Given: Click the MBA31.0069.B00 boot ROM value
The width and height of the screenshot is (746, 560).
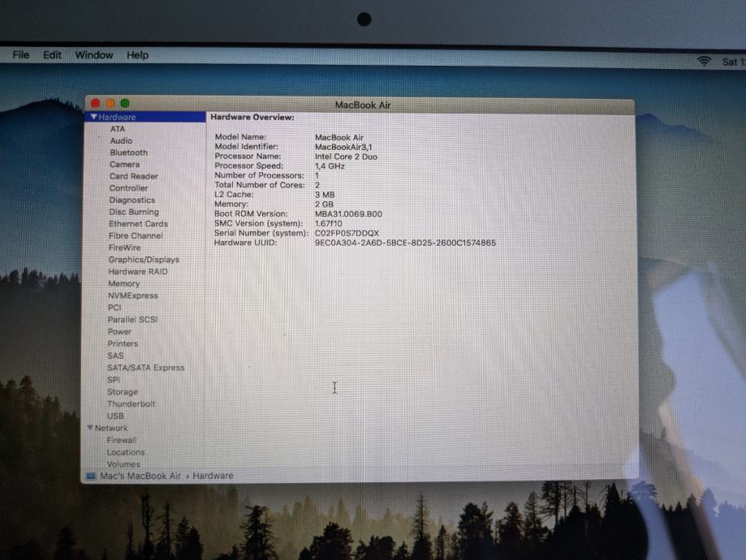Looking at the screenshot, I should (x=348, y=214).
